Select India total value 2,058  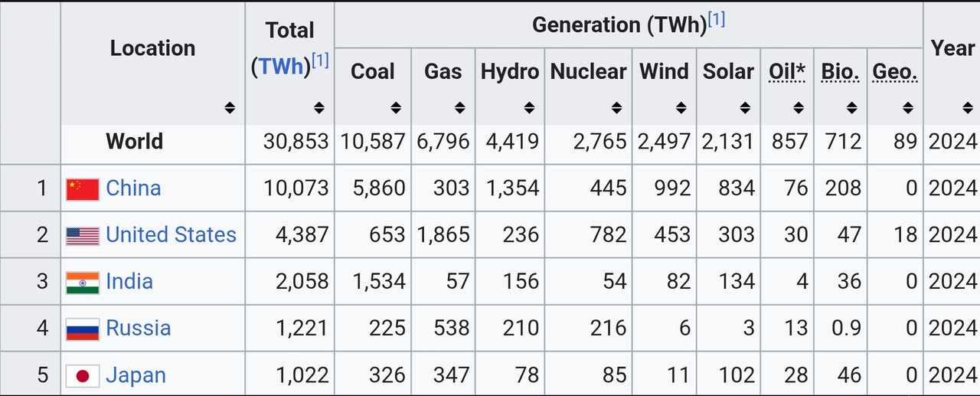click(x=302, y=281)
